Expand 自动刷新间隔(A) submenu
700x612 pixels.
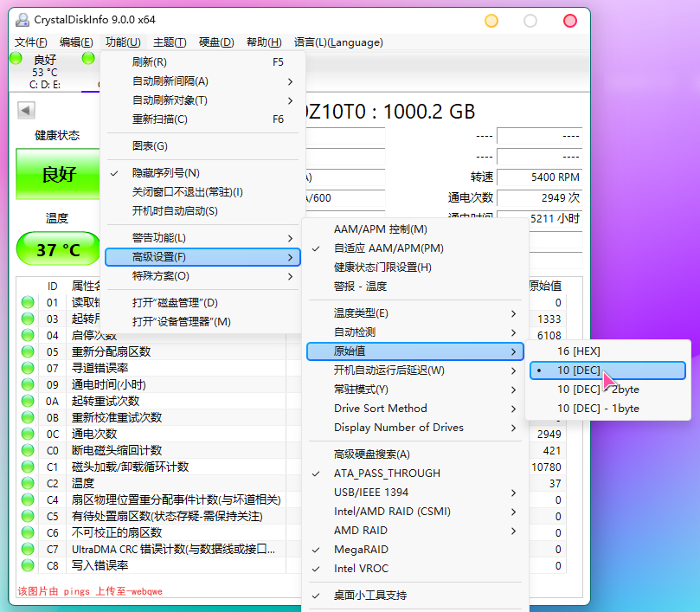point(202,81)
